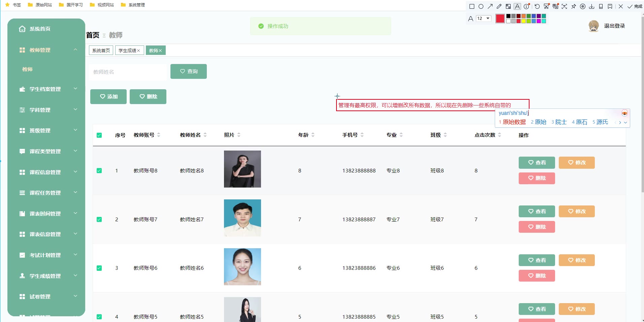Uncheck the row for 教师账号7
Viewport: 644px width, 322px height.
click(x=99, y=220)
